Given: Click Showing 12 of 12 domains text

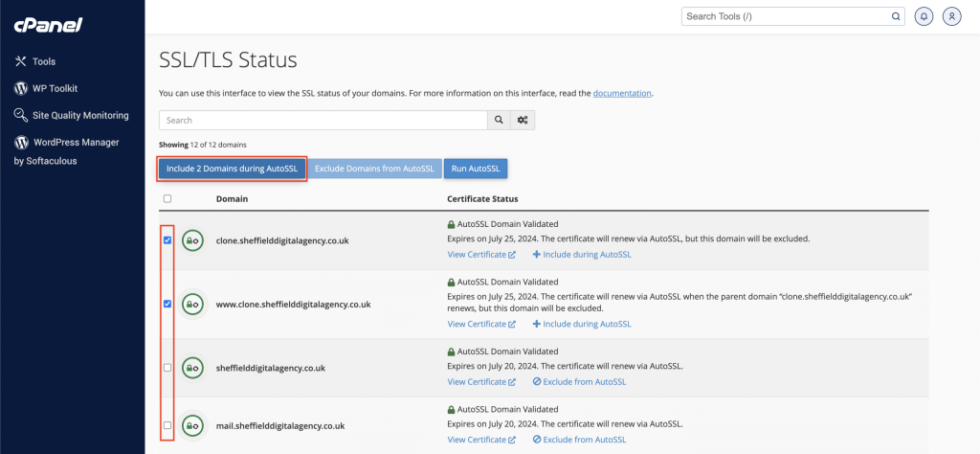Looking at the screenshot, I should tap(203, 145).
